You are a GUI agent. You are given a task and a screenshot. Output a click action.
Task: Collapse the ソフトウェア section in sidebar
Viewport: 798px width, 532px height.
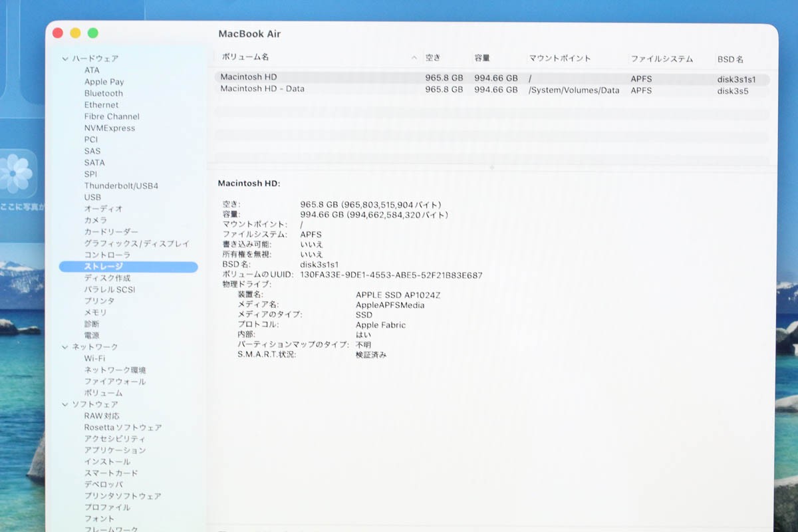click(65, 404)
